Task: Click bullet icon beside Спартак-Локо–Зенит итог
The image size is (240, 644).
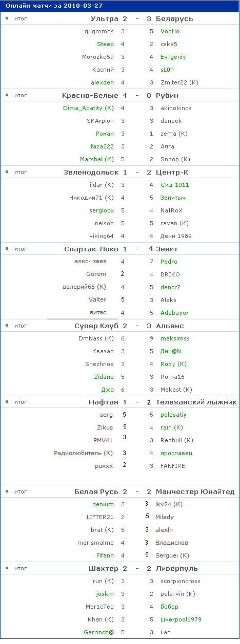Action: pos(7,248)
